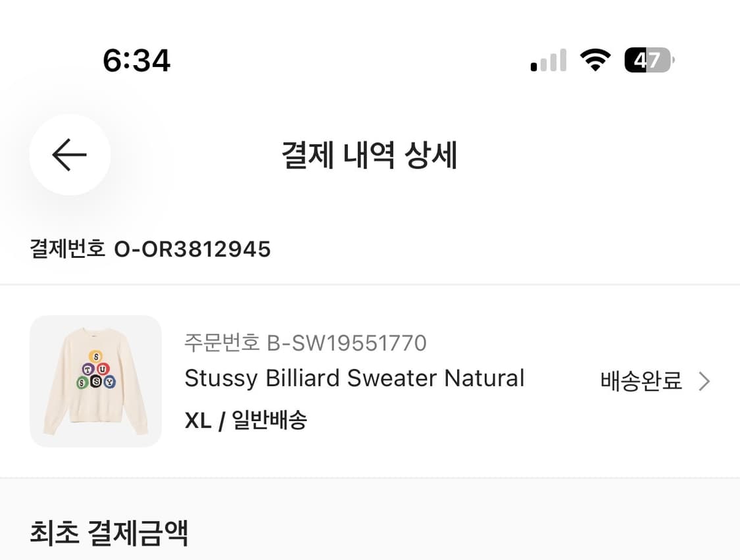Tap the clock showing 6:34
Viewport: 740px width, 560px height.
(136, 60)
